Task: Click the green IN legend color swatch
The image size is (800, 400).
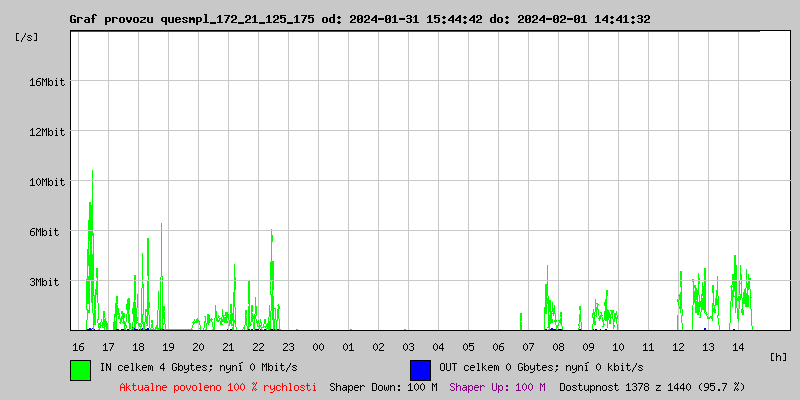Action: 80,369
